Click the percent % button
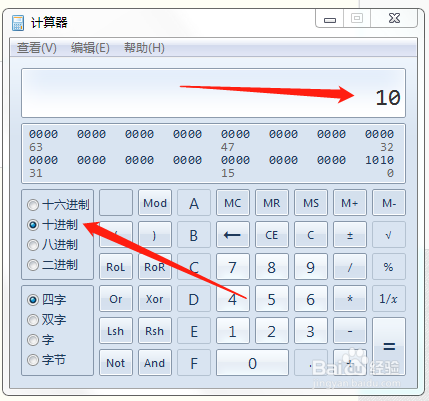This screenshot has width=429, height=401. click(x=389, y=267)
